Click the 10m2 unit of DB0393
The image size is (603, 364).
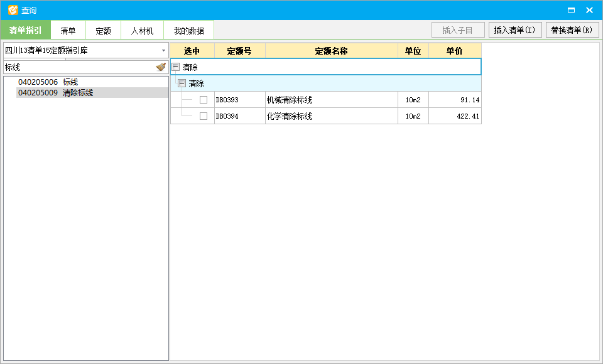pos(413,100)
